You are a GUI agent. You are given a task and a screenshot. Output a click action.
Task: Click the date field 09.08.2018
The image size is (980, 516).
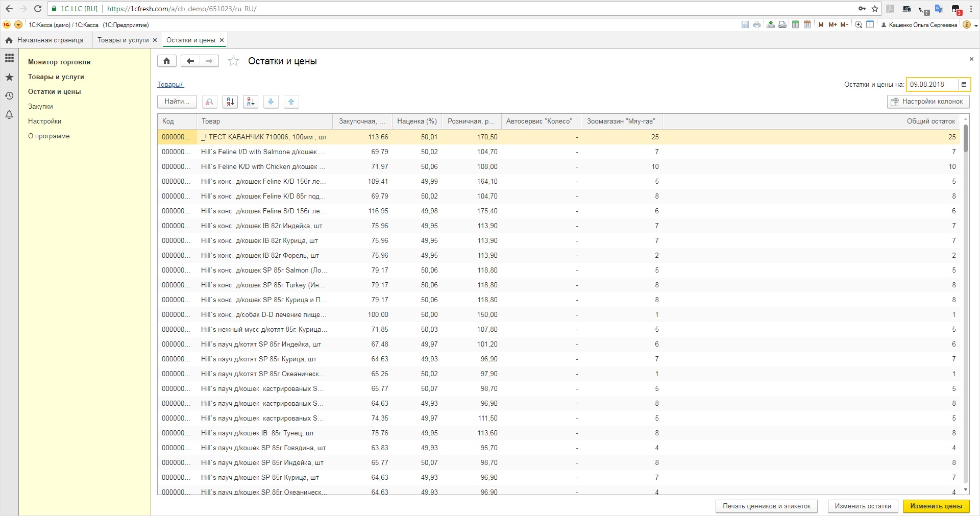click(932, 85)
